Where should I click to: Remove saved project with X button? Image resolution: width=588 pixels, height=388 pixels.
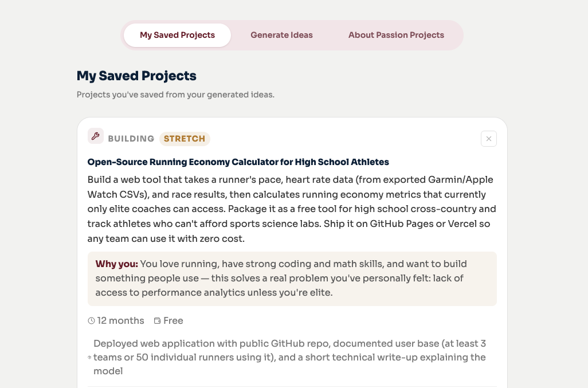(x=489, y=139)
